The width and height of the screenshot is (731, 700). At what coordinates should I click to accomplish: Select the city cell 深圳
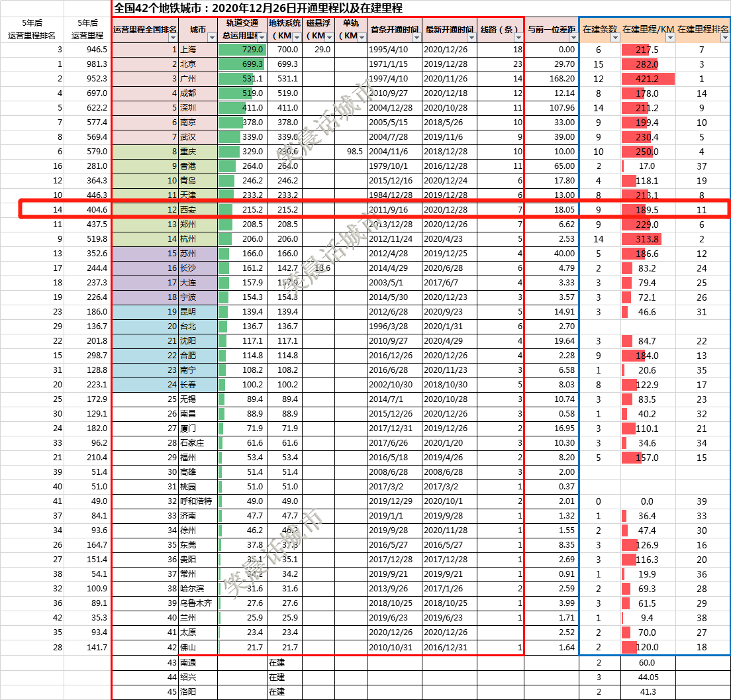tap(198, 108)
